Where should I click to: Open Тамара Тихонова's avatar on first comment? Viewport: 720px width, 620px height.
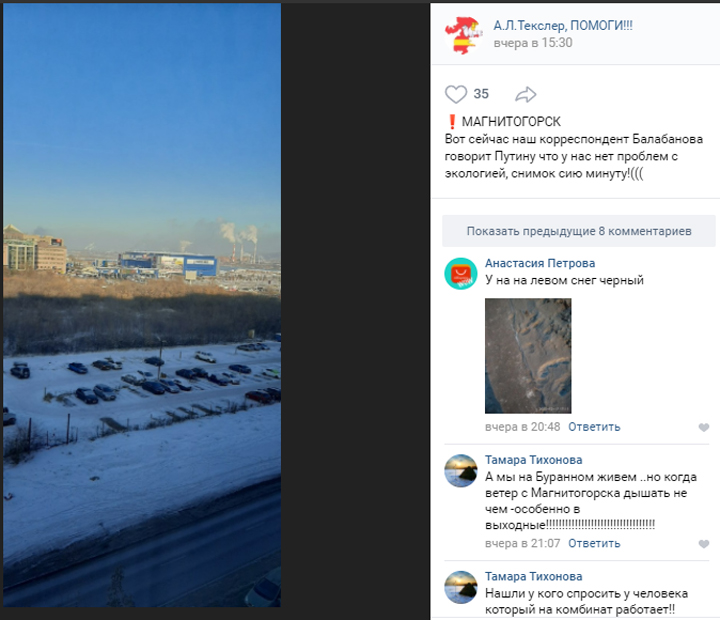coord(461,470)
